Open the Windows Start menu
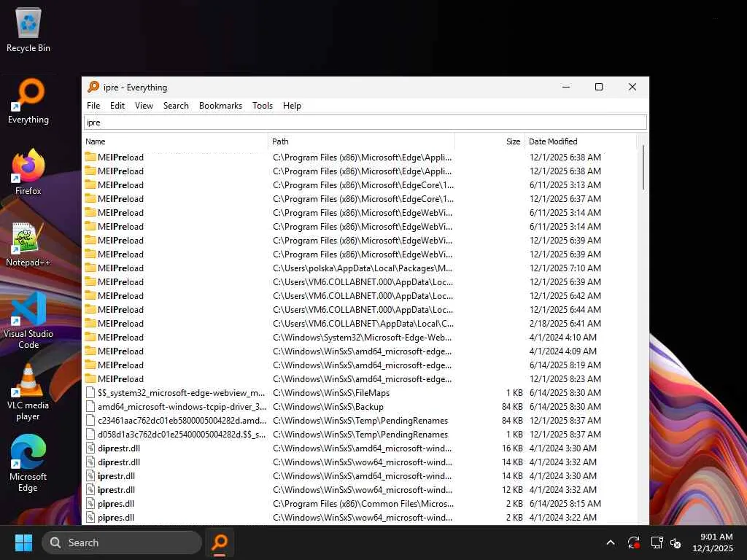The width and height of the screenshot is (747, 560). click(23, 542)
